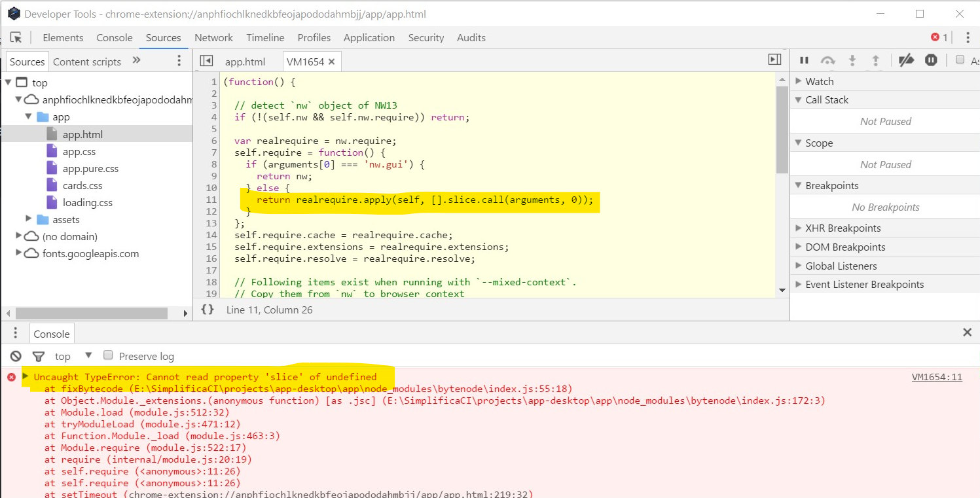Open the console filter funnel icon

pos(39,356)
